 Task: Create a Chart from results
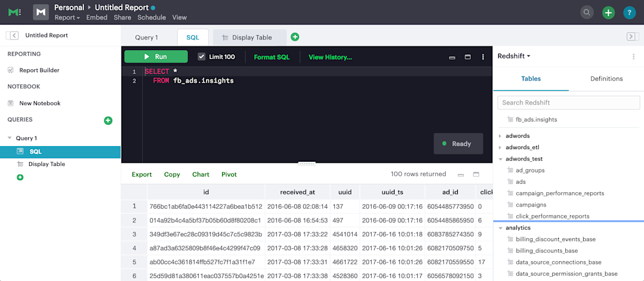pyautogui.click(x=201, y=174)
